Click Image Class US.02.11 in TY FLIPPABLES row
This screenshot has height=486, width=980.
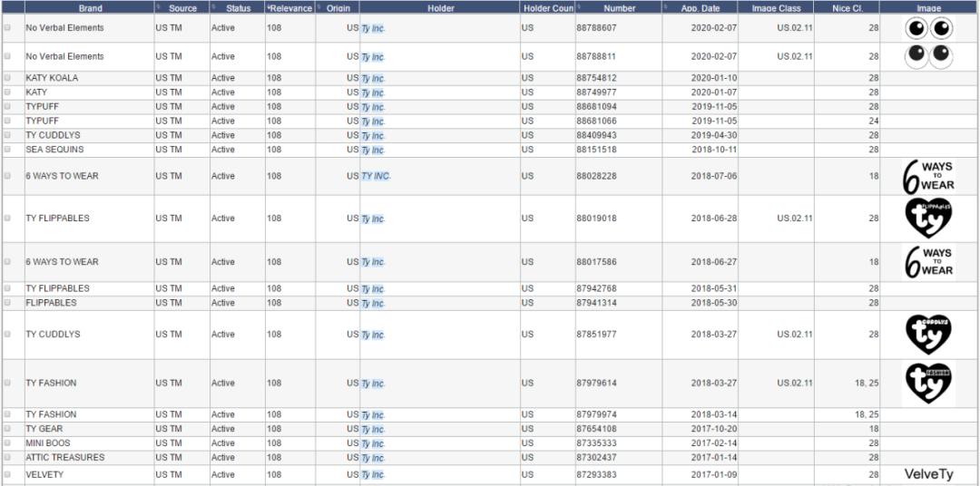pos(794,219)
